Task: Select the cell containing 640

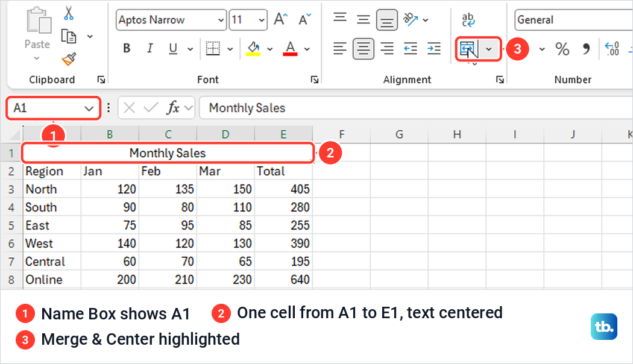Action: click(283, 280)
